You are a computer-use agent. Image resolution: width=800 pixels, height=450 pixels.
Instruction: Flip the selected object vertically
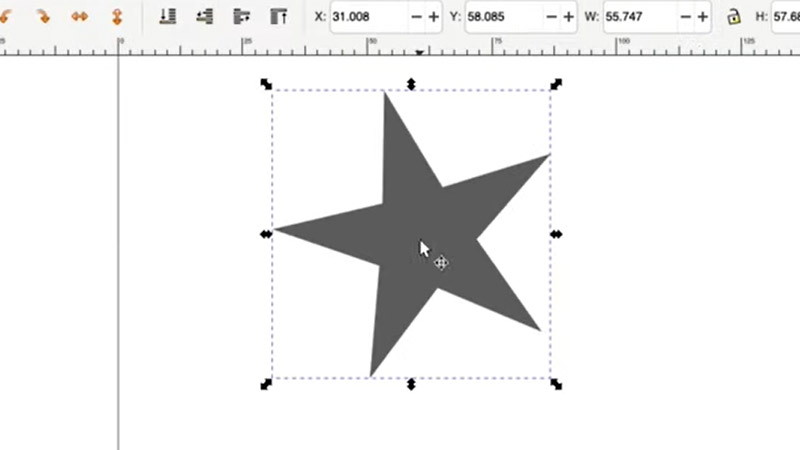[x=117, y=16]
